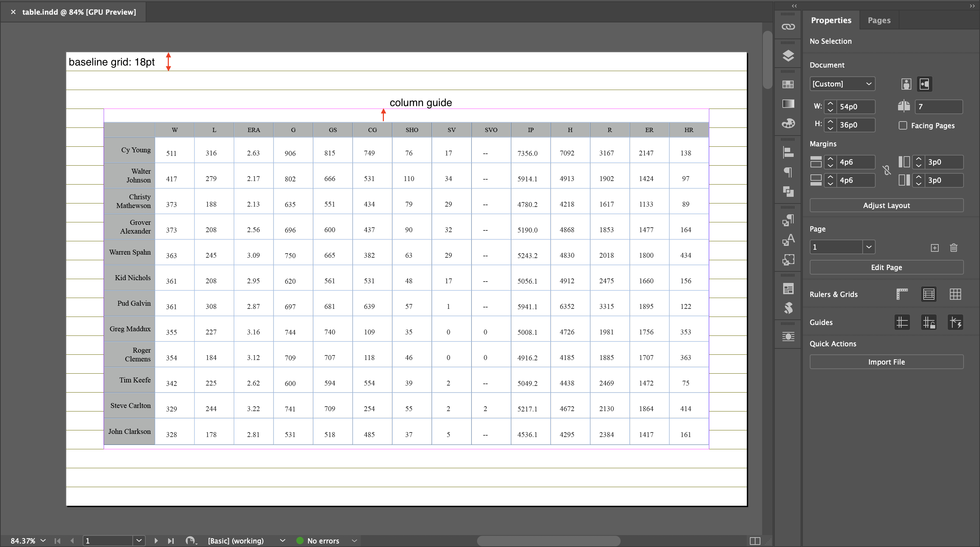Open the Links panel
Screen dimensions: 980x547
tap(788, 27)
